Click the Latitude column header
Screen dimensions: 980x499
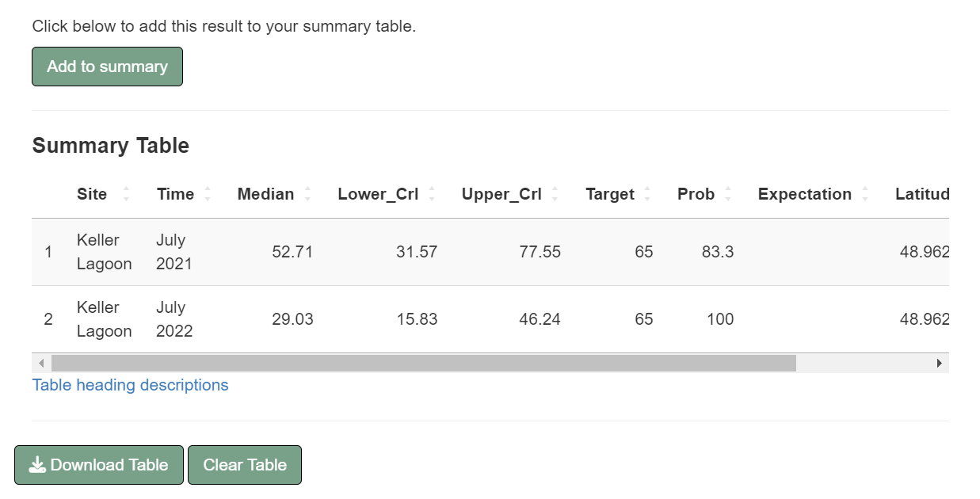[x=922, y=194]
